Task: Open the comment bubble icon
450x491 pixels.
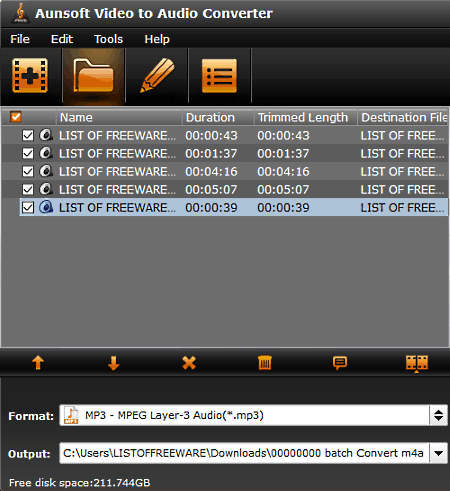Action: pos(340,363)
